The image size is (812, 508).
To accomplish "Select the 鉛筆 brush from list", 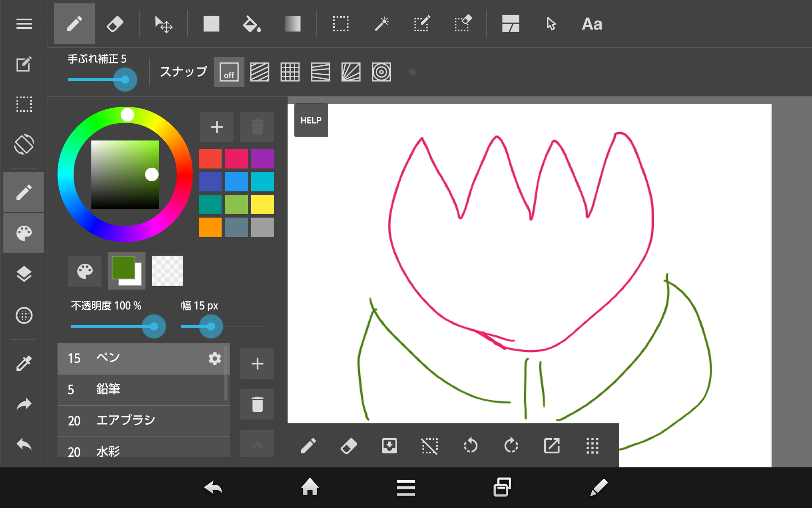I will (142, 389).
